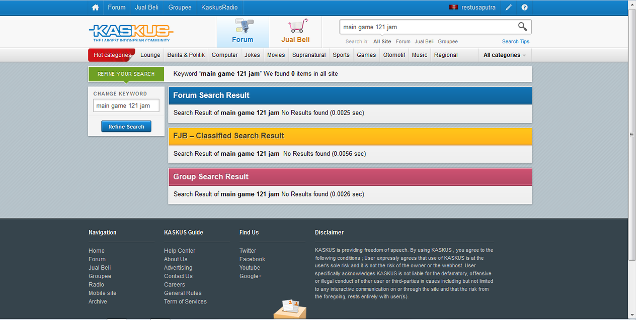This screenshot has width=644, height=320.
Task: Open Mobile site link in footer
Action: (x=103, y=293)
